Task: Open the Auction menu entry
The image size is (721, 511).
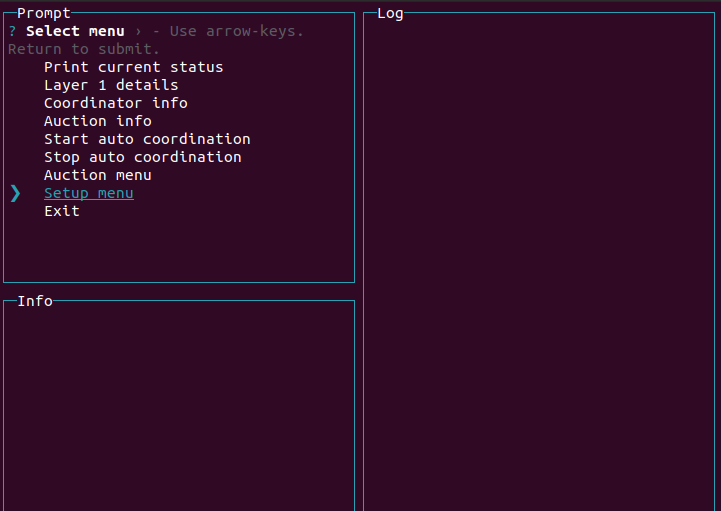Action: pos(97,175)
